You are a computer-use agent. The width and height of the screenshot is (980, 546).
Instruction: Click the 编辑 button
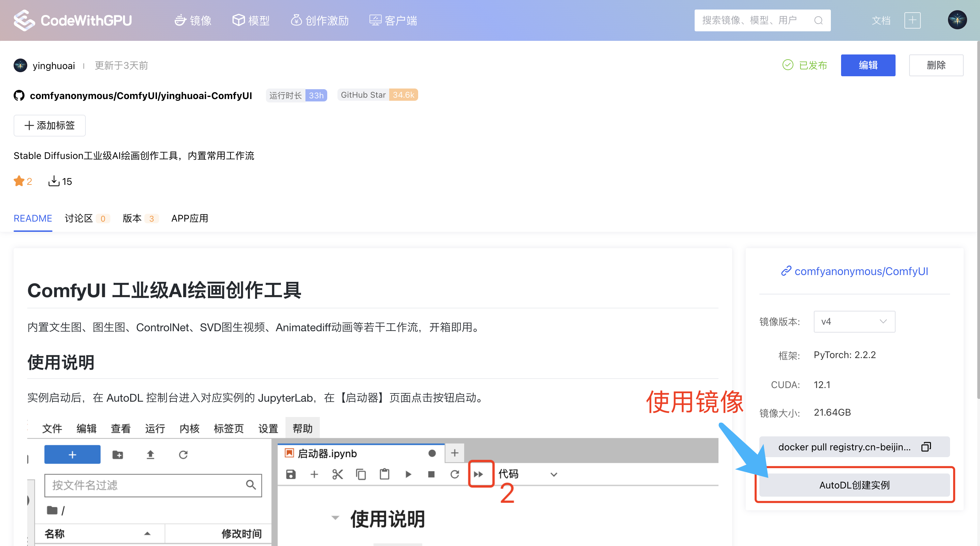pos(868,65)
